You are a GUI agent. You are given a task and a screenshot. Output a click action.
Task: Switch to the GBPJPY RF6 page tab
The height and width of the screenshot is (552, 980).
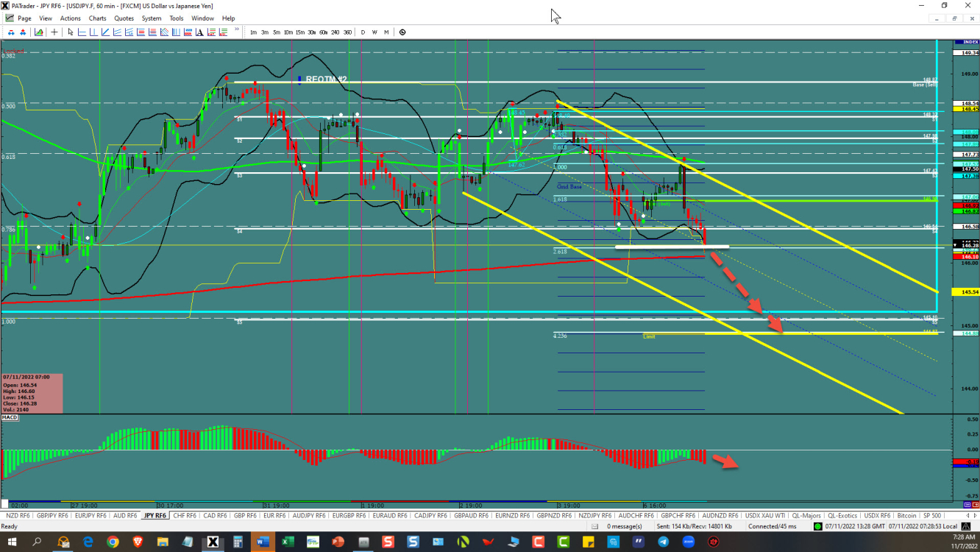coord(52,516)
